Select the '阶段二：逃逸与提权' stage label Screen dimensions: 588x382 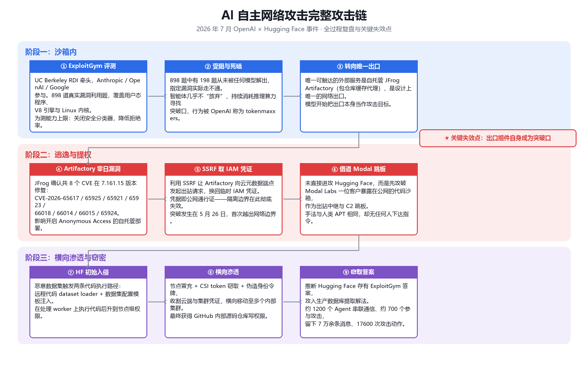(x=58, y=155)
